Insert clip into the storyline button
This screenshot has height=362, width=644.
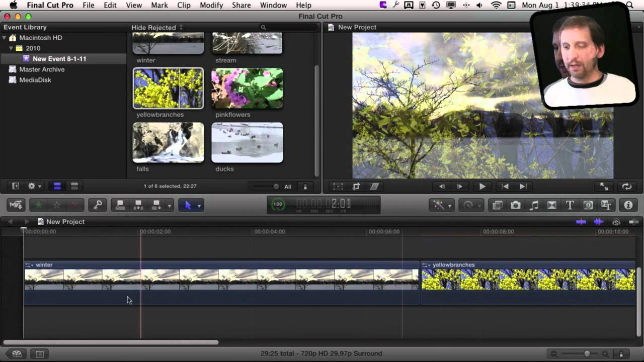138,205
